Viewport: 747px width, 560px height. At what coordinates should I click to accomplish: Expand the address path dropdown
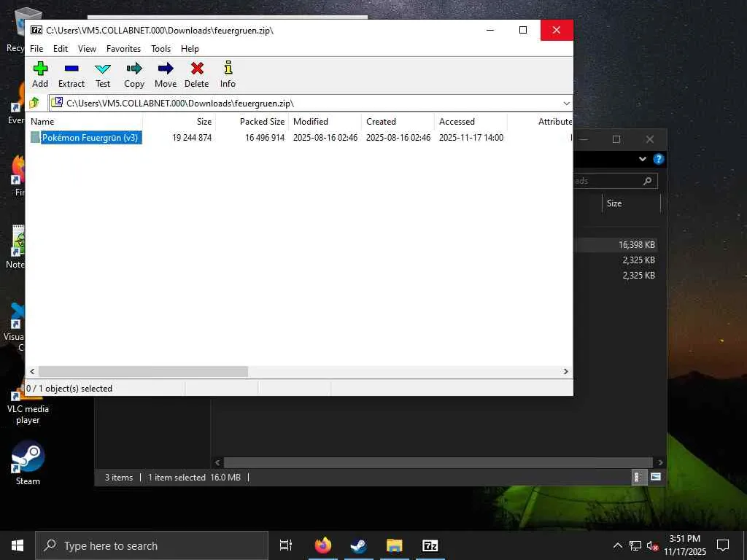566,104
